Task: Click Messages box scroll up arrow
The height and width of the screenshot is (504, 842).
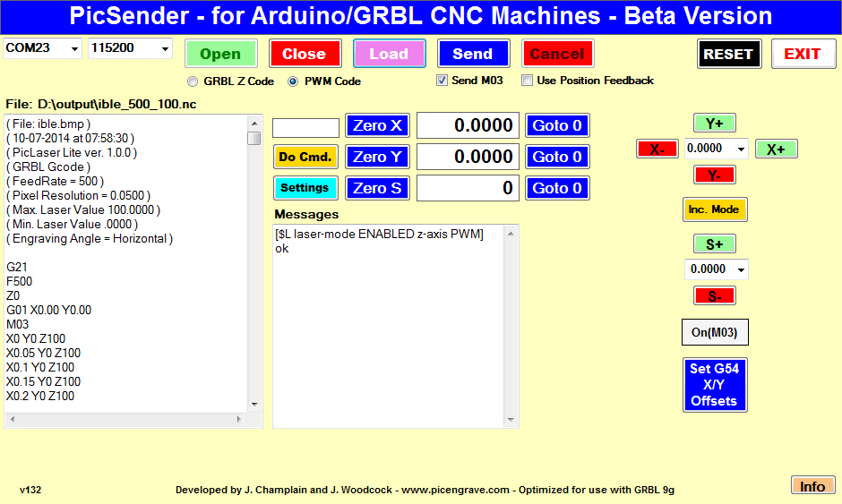Action: point(511,234)
